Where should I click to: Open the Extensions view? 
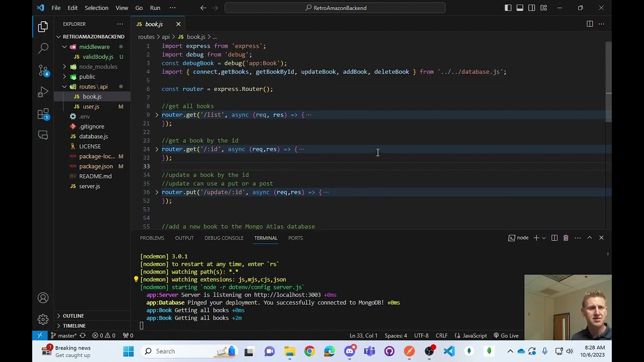(x=43, y=115)
